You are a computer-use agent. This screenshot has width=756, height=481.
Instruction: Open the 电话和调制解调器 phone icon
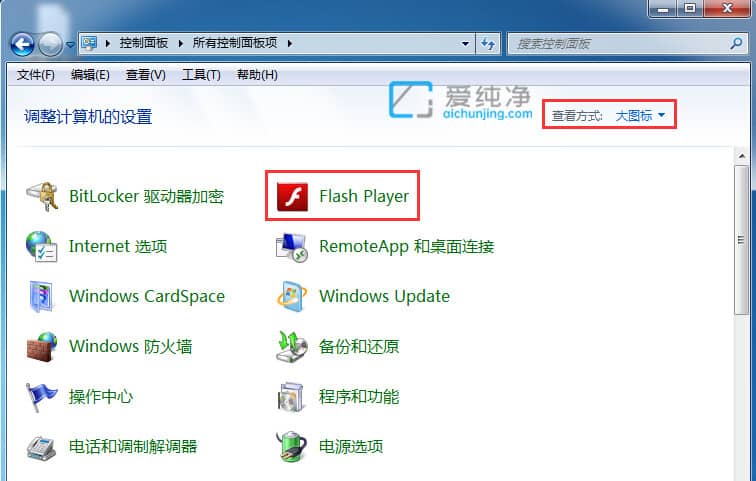click(x=42, y=447)
